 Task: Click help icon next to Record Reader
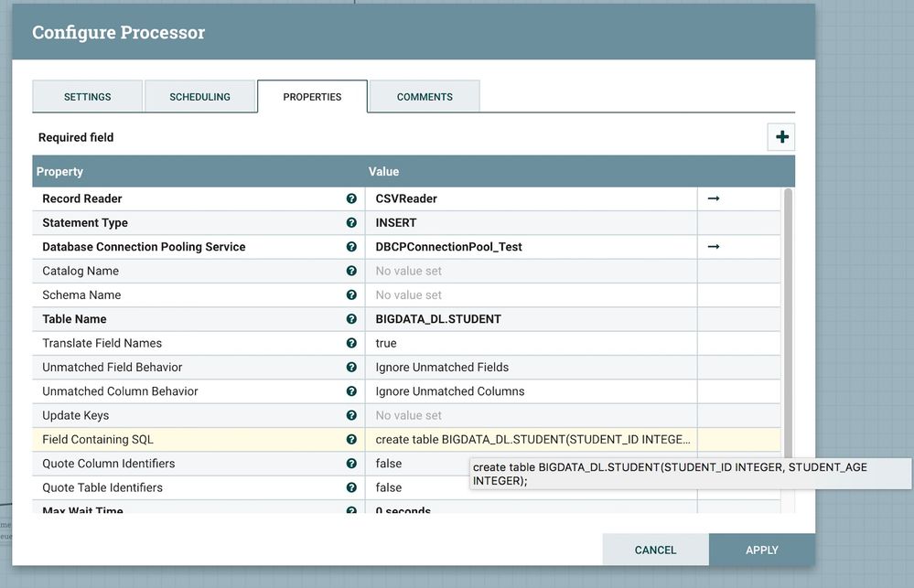[x=351, y=198]
